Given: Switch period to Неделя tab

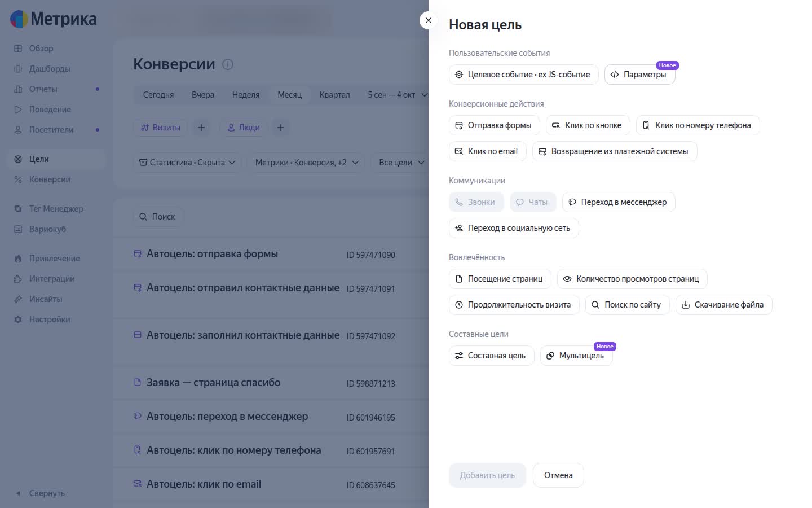Looking at the screenshot, I should [246, 95].
